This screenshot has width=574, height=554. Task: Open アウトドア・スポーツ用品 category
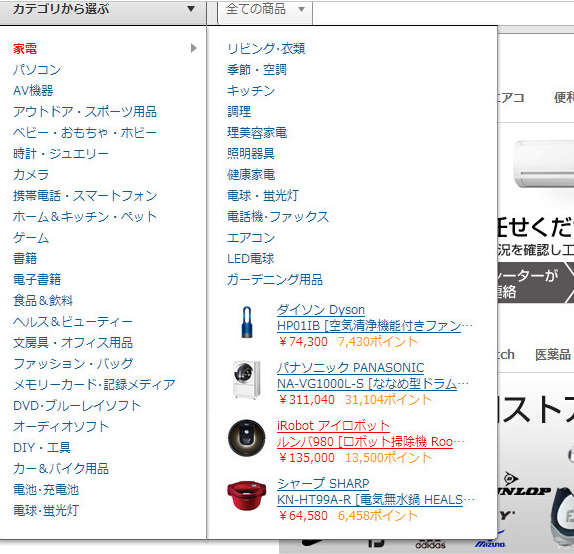[85, 111]
